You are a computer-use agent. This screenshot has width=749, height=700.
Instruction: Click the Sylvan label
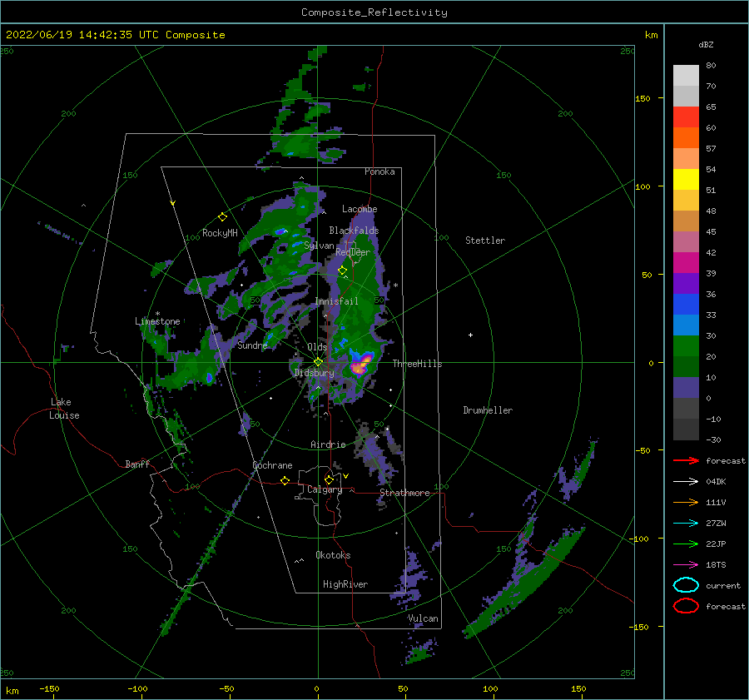pyautogui.click(x=319, y=246)
